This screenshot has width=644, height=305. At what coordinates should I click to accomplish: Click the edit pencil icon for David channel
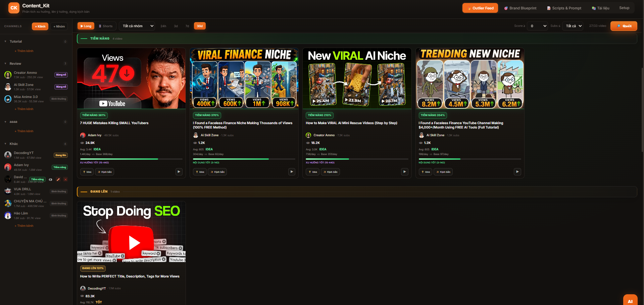point(58,180)
